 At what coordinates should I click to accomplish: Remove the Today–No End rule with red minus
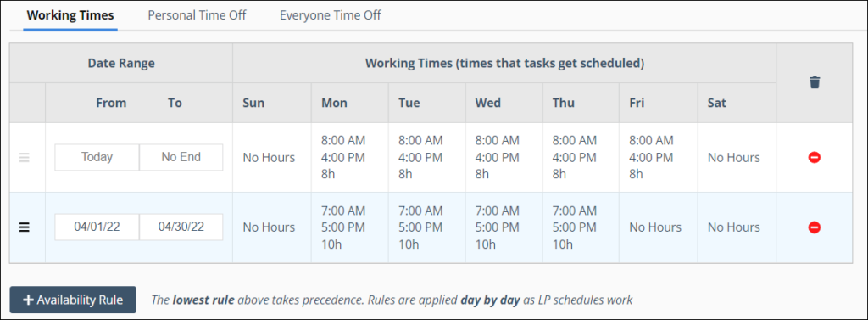[x=815, y=158]
